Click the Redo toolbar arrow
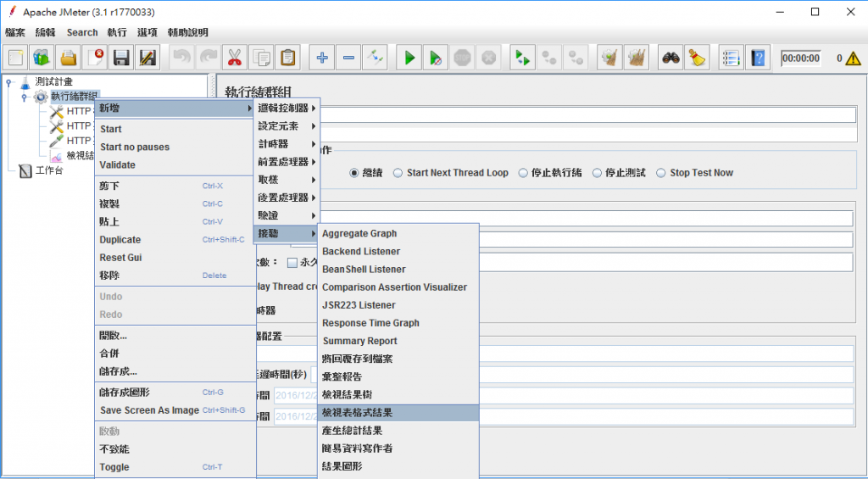 [x=209, y=58]
